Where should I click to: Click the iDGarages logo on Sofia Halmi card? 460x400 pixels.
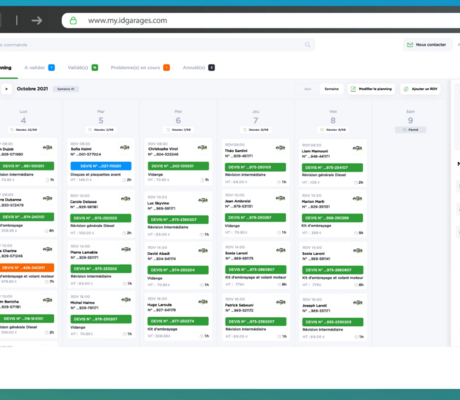pyautogui.click(x=125, y=147)
